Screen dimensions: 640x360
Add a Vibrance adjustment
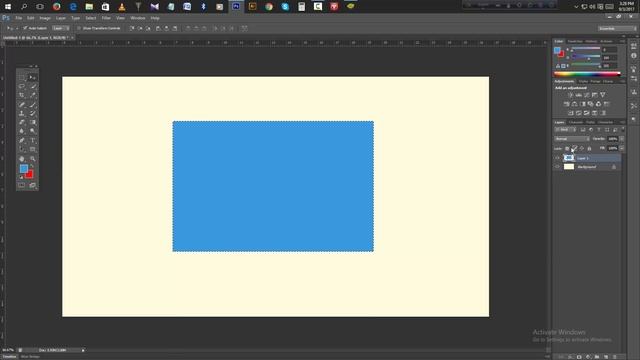(602, 95)
